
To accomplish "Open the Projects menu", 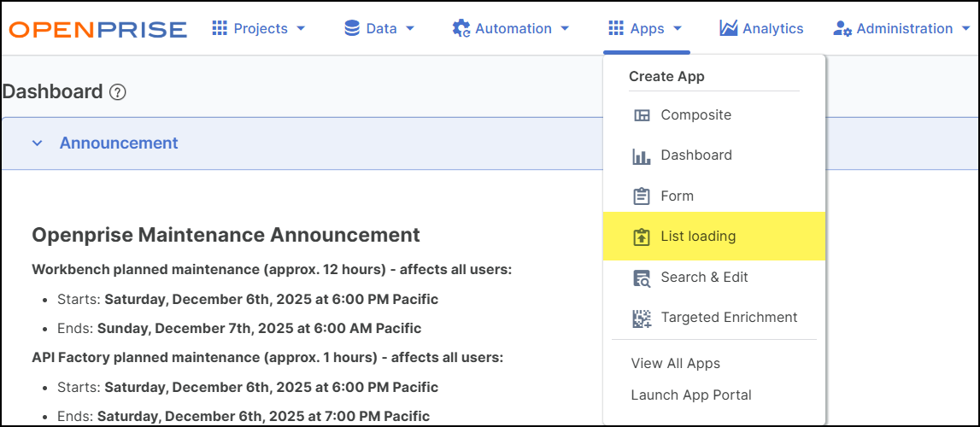I will point(259,29).
